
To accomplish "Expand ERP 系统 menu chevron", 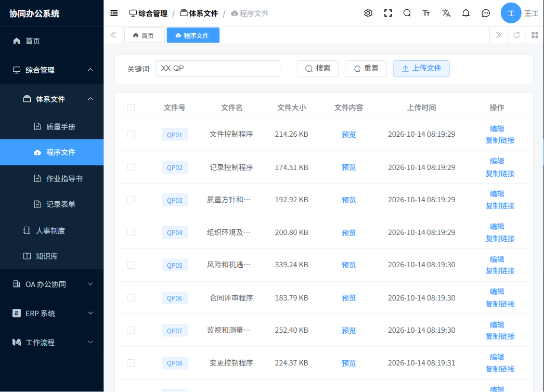I will tap(90, 313).
